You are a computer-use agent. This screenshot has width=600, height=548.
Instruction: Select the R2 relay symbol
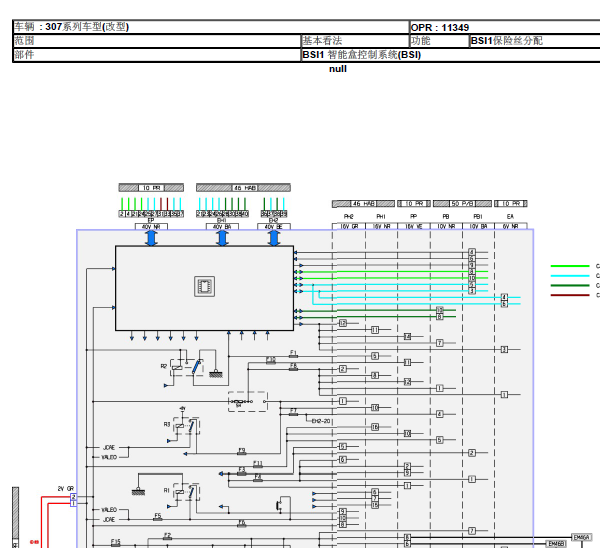(x=187, y=367)
